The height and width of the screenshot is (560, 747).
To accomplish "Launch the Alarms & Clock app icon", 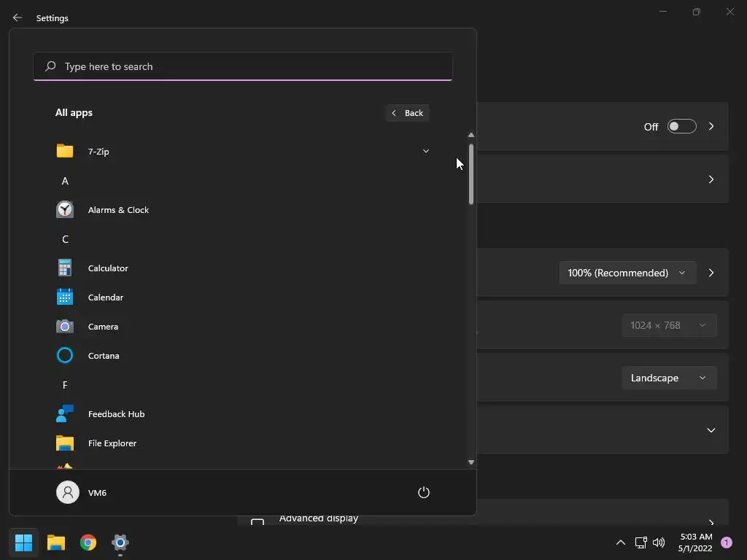I will pyautogui.click(x=65, y=209).
